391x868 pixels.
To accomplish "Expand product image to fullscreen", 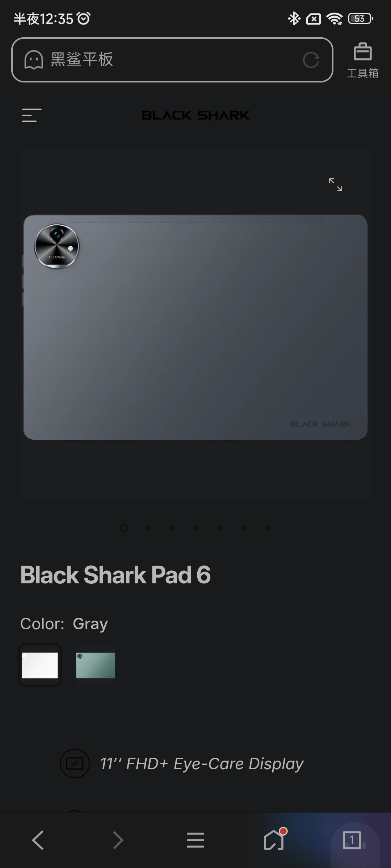I will point(335,184).
